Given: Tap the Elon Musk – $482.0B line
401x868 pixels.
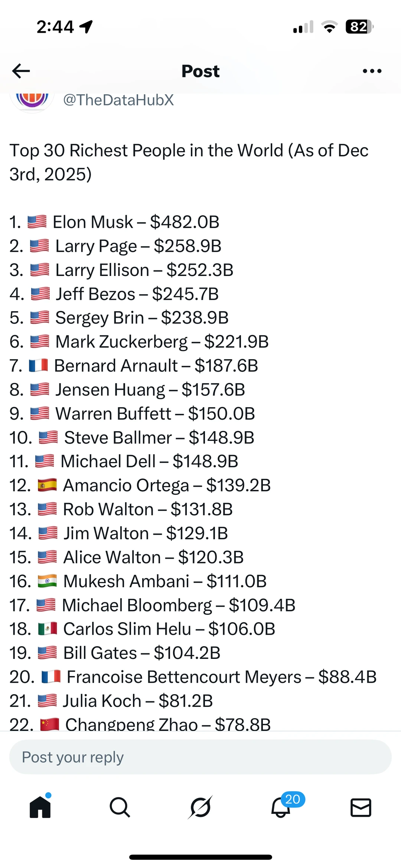Looking at the screenshot, I should tap(114, 222).
